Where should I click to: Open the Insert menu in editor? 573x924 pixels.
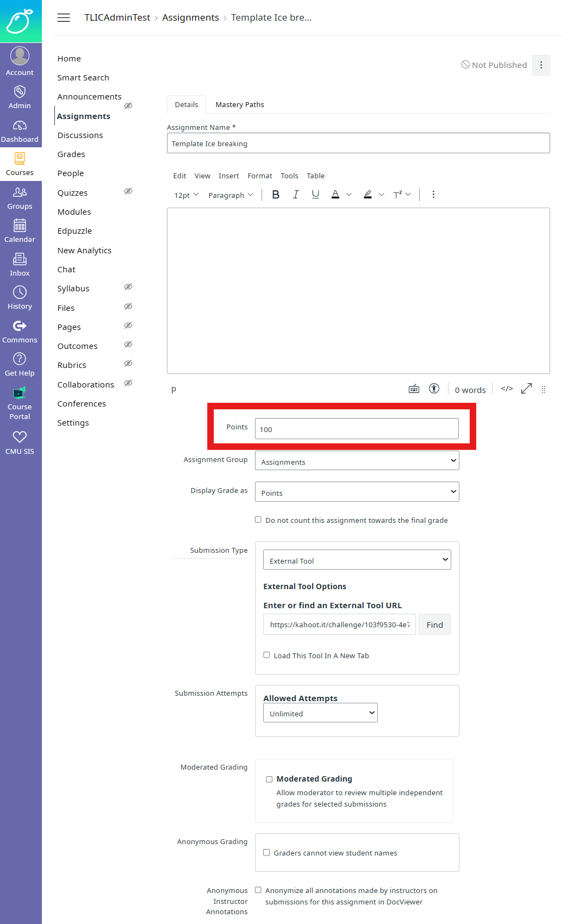pos(228,176)
